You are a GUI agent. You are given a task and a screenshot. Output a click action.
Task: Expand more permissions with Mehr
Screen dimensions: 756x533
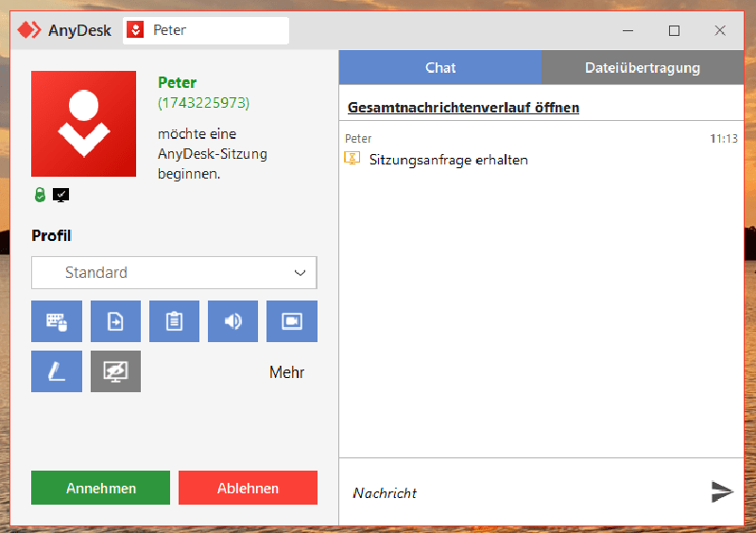pyautogui.click(x=286, y=372)
